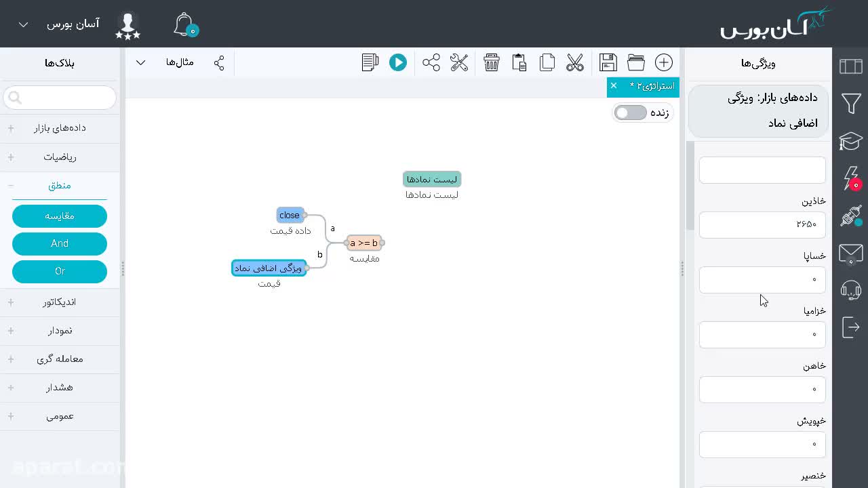Viewport: 868px width, 488px height.
Task: Open the folder icon in toolbar
Action: tap(636, 62)
